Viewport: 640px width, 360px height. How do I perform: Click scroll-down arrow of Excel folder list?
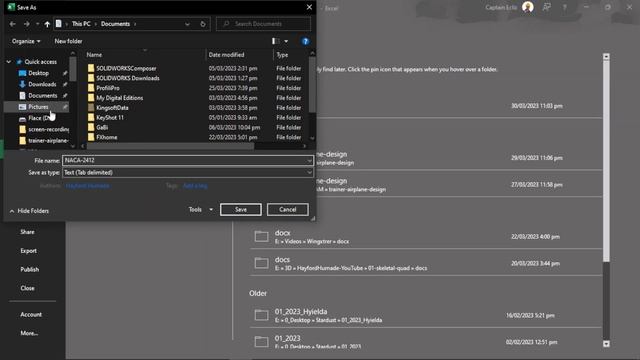tap(606, 344)
